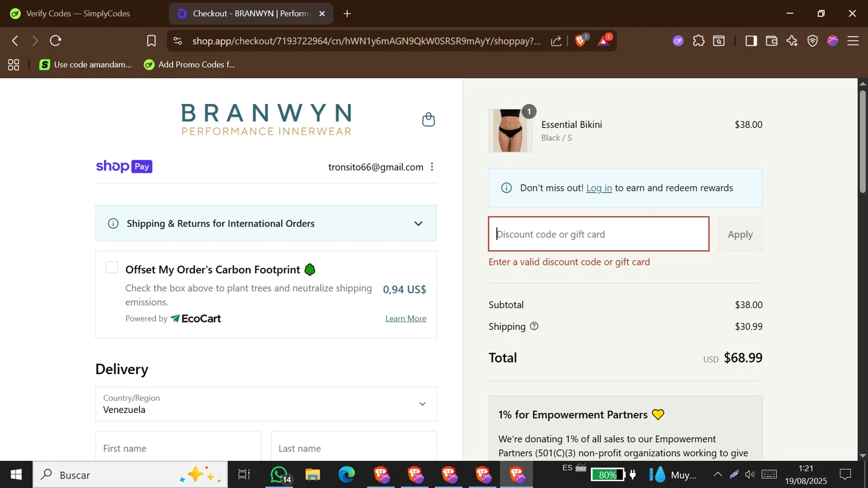This screenshot has width=868, height=488.
Task: Toggle the browser sidebar panel
Action: [751, 40]
